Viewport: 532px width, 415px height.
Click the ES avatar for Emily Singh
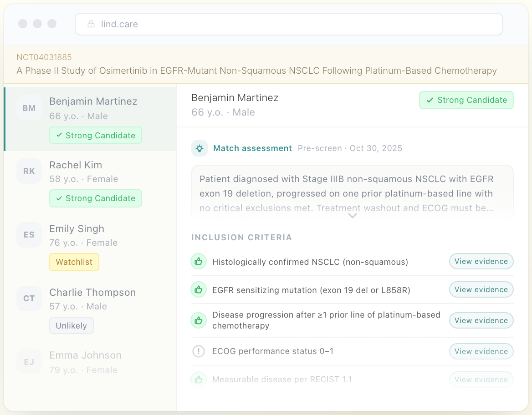click(29, 235)
